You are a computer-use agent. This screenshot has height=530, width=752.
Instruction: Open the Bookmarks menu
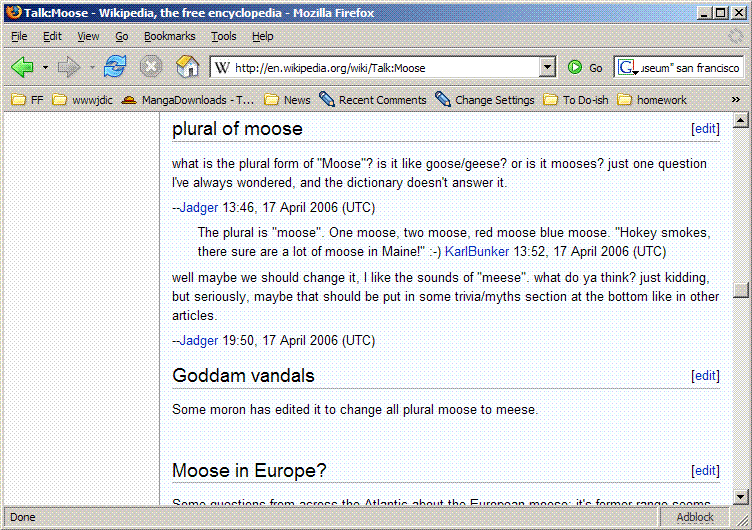tap(169, 36)
